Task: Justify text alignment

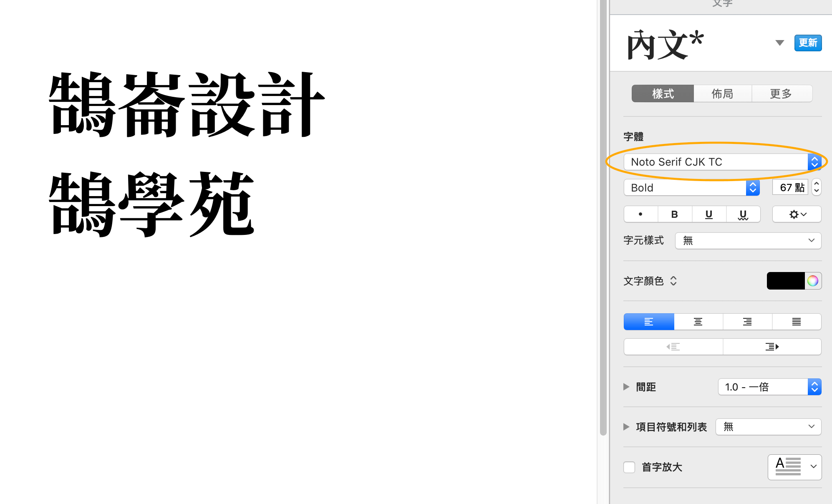Action: pyautogui.click(x=797, y=322)
